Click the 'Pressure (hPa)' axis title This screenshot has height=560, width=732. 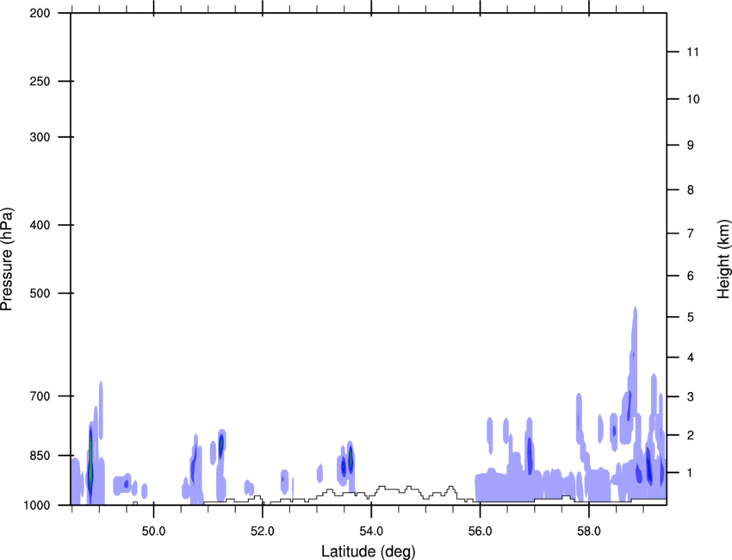tap(7, 259)
